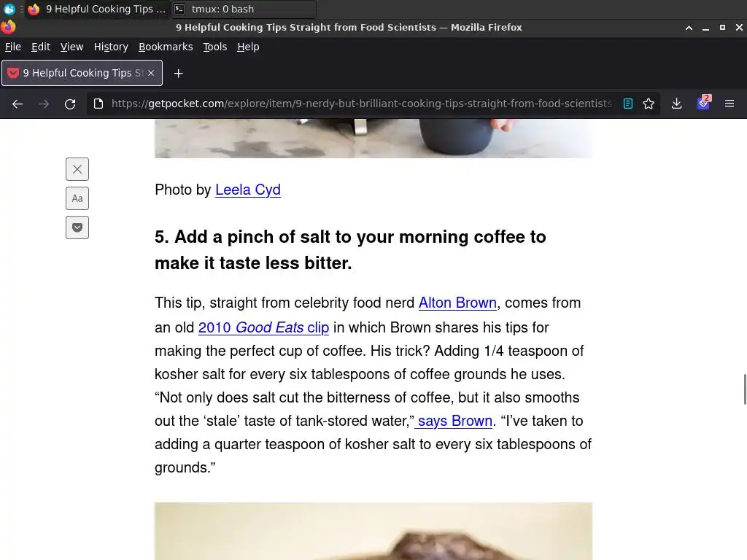Bookmark this page with star icon

pos(649,104)
